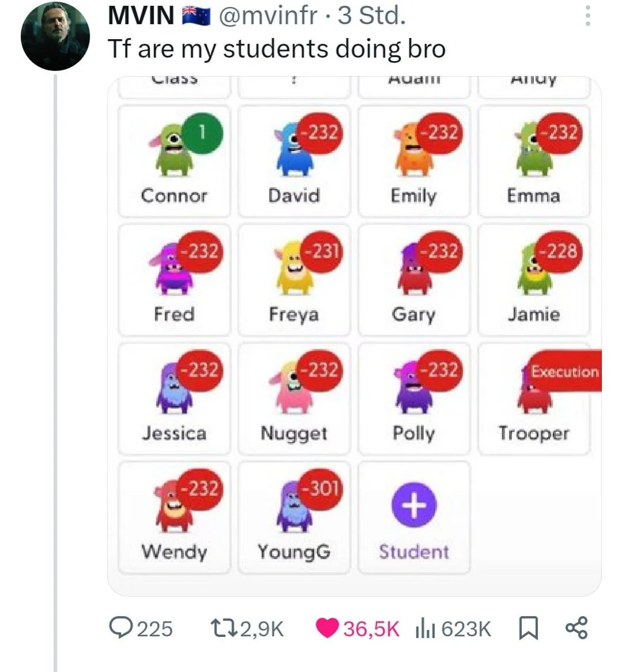Select Connor's green monster avatar
622x672 pixels.
pos(170,151)
